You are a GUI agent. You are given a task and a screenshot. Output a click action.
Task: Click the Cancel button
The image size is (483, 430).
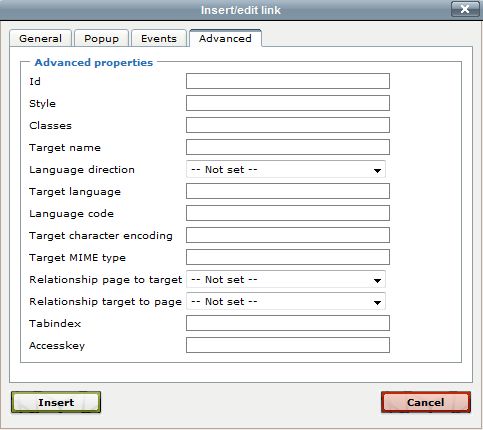tap(426, 402)
